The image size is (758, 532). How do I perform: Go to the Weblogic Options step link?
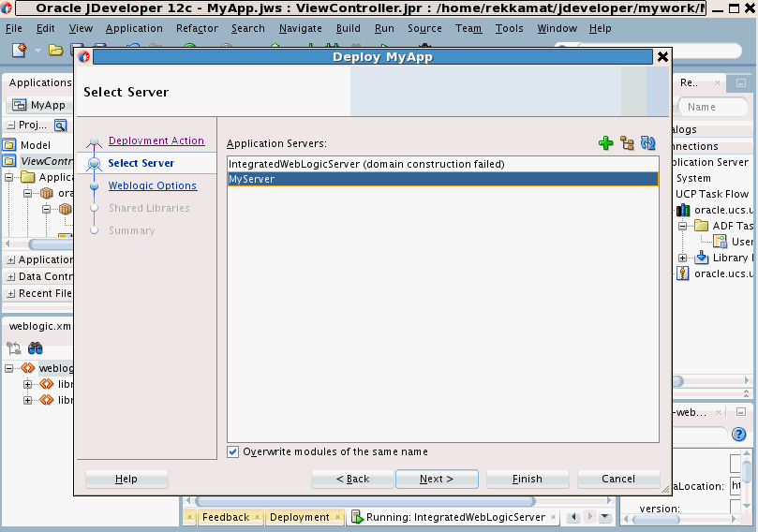pos(153,185)
